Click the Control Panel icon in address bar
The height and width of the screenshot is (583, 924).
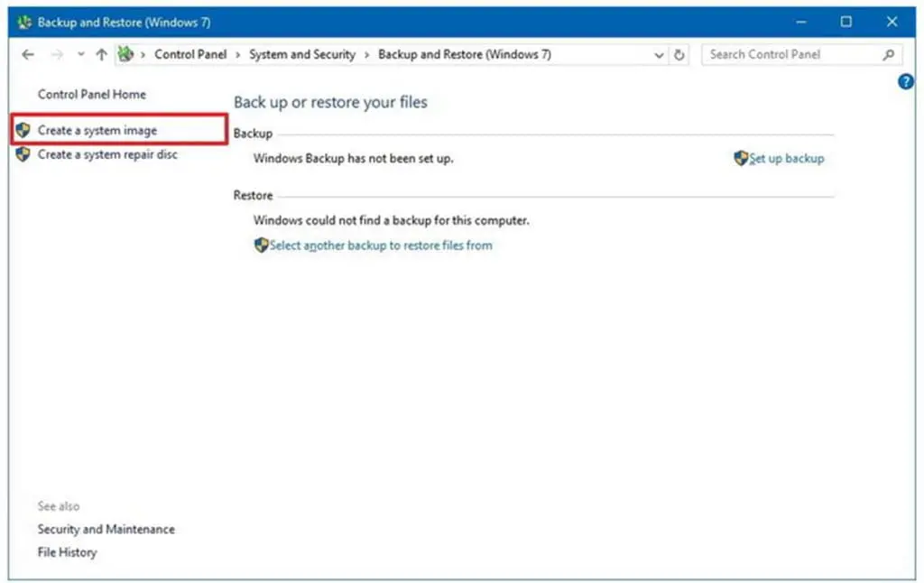[125, 54]
